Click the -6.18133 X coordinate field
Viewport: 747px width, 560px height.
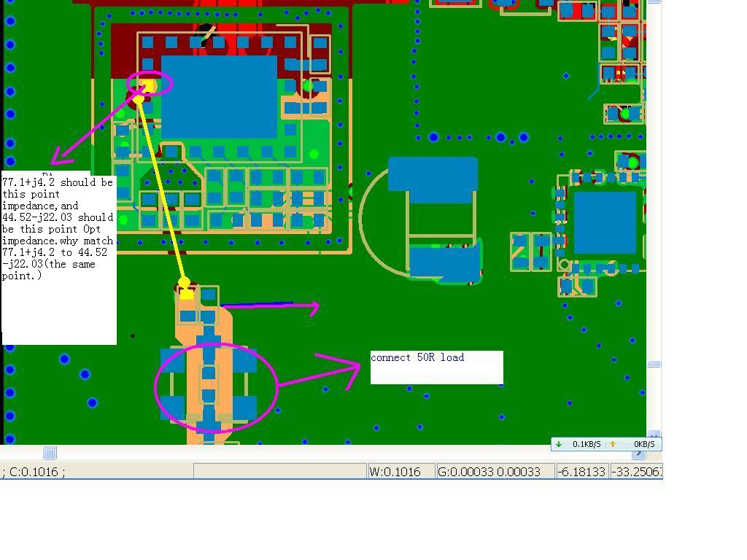pos(582,472)
